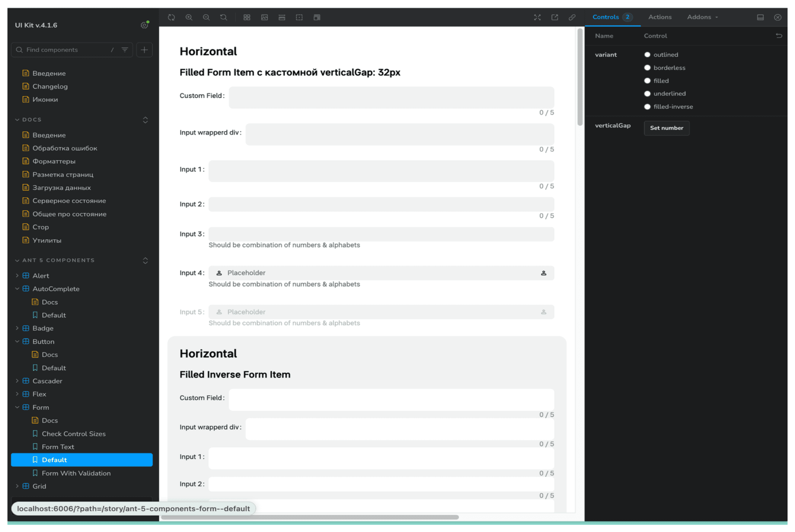Open sidebar settings gear icon
795x532 pixels.
[144, 25]
